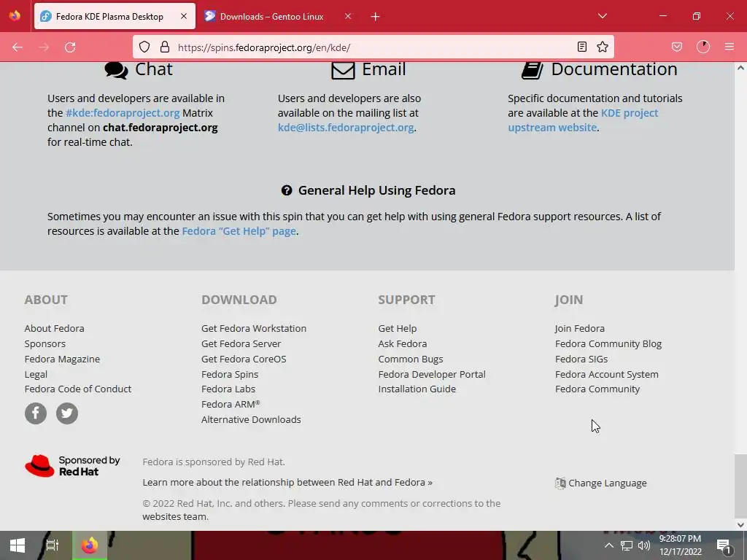Open network status tray icon
This screenshot has width=747, height=560.
point(627,545)
